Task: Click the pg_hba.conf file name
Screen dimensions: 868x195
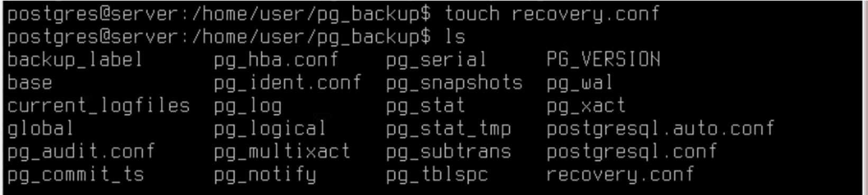Action: click(276, 60)
